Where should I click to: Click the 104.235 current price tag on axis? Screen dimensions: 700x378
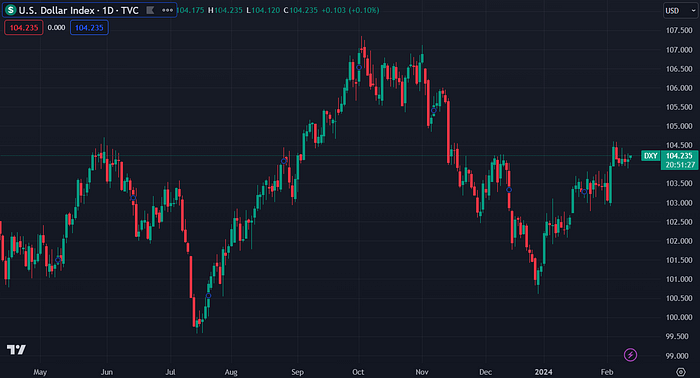(679, 156)
